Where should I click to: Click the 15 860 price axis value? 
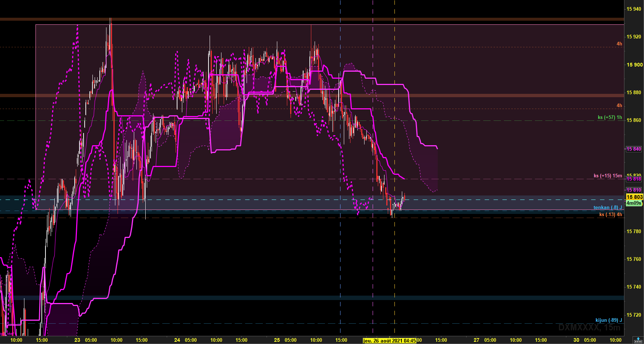(634, 120)
